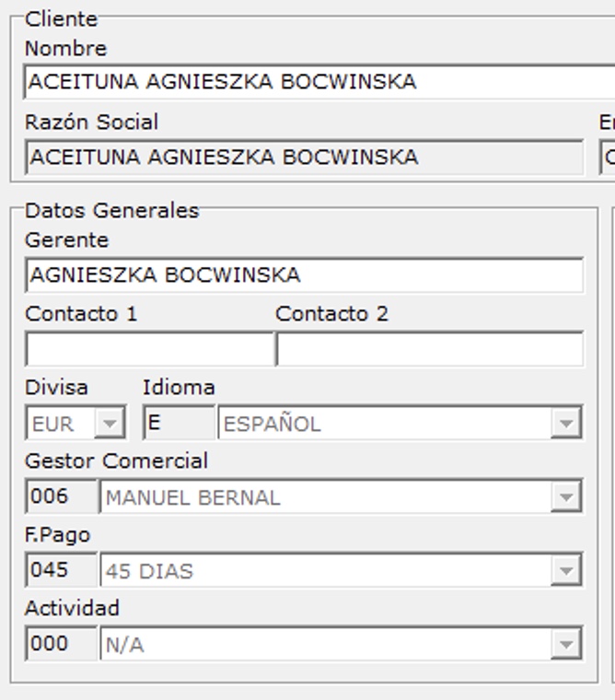
Task: Expand the F.Pago dropdown arrow
Action: point(563,572)
